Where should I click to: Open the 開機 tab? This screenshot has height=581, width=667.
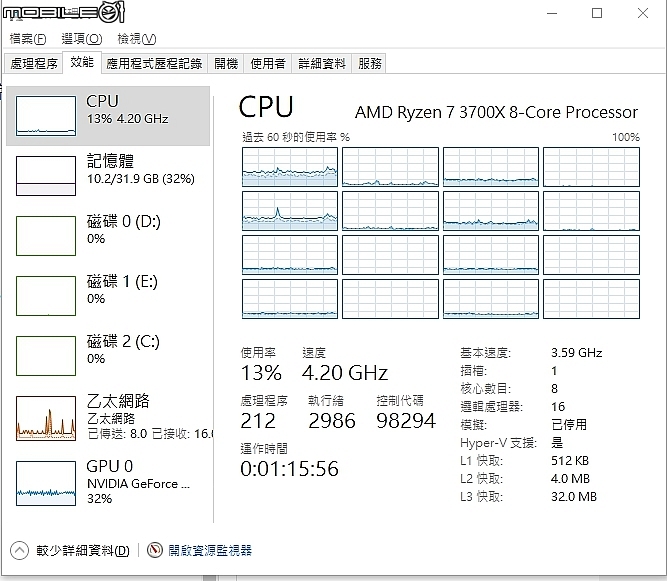[x=226, y=63]
